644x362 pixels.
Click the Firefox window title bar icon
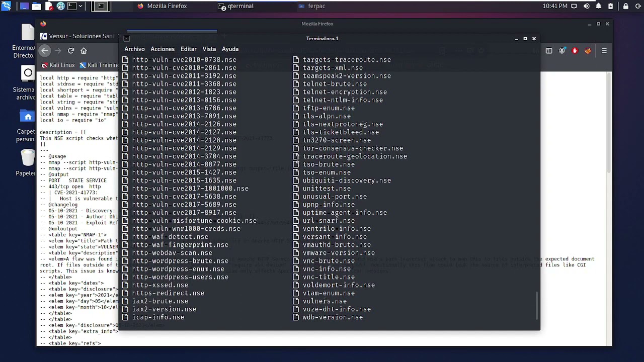click(x=43, y=24)
